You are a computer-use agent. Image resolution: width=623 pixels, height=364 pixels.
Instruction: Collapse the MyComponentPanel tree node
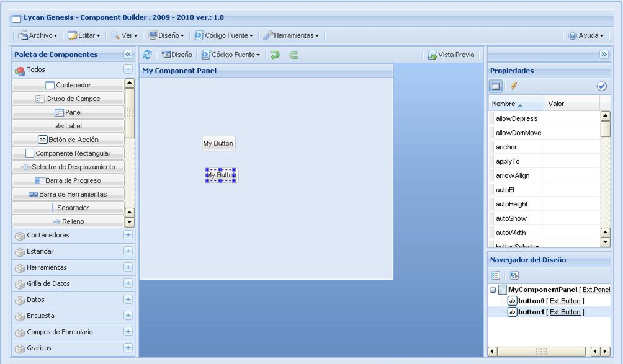coord(493,290)
